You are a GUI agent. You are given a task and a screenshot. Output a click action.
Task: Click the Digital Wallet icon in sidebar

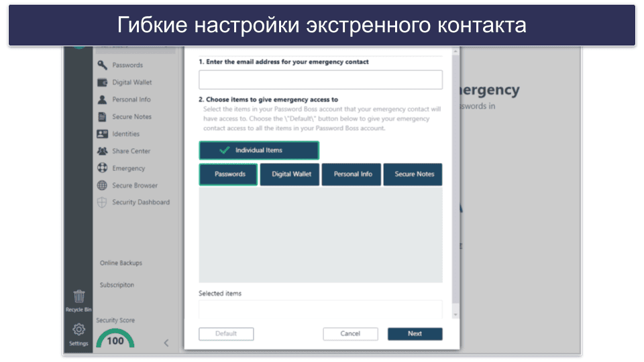point(102,82)
